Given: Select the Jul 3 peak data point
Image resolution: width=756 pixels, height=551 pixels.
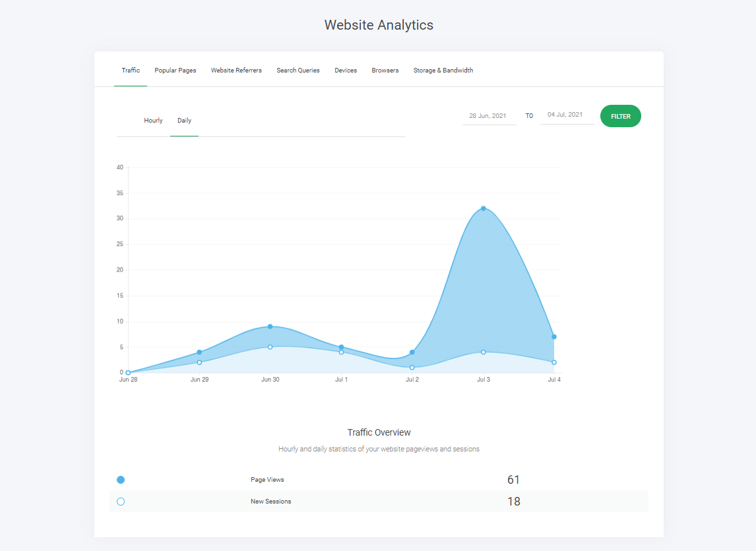Looking at the screenshot, I should [x=484, y=209].
